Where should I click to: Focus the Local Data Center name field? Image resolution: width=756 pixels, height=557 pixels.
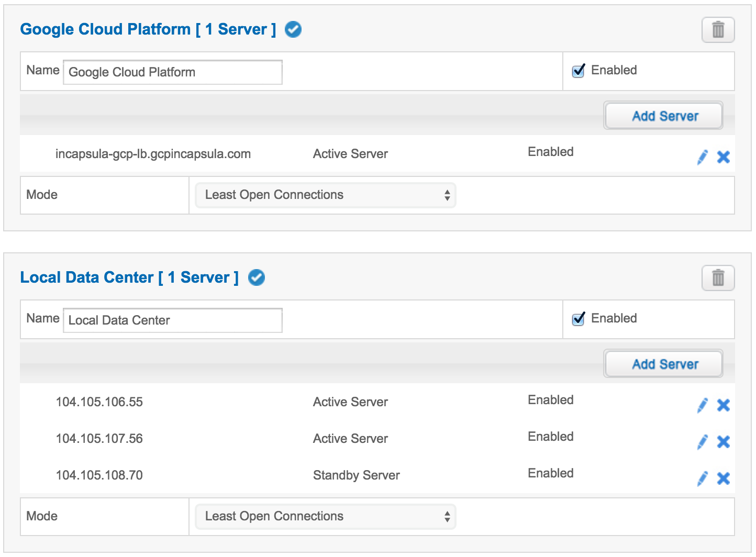(x=172, y=320)
